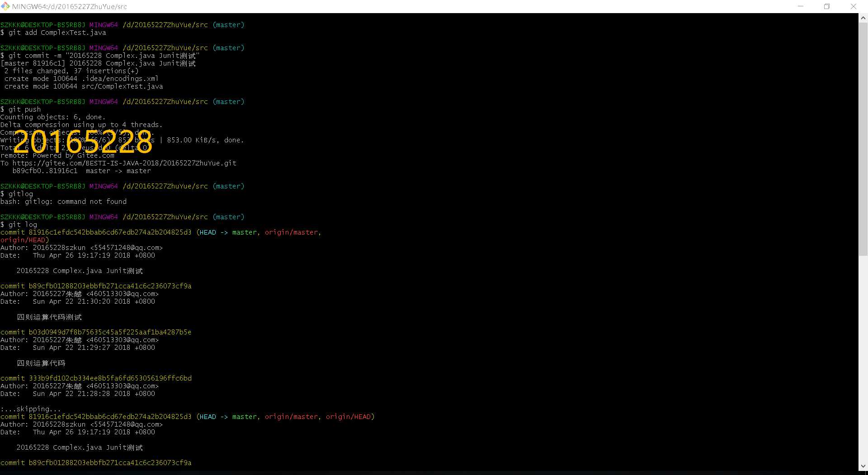Image resolution: width=868 pixels, height=475 pixels.
Task: Click 'Delta compression using up to 4 threads.' line
Action: [81, 125]
